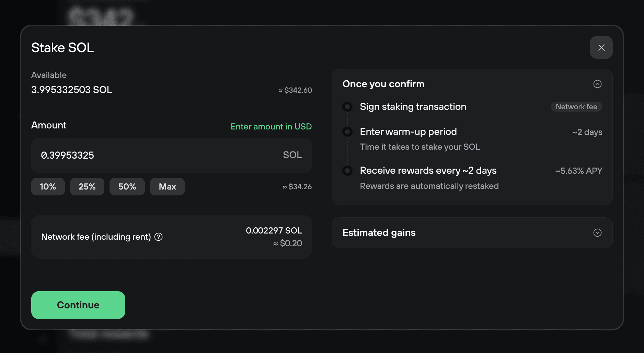Select the 25% amount option

pos(87,186)
